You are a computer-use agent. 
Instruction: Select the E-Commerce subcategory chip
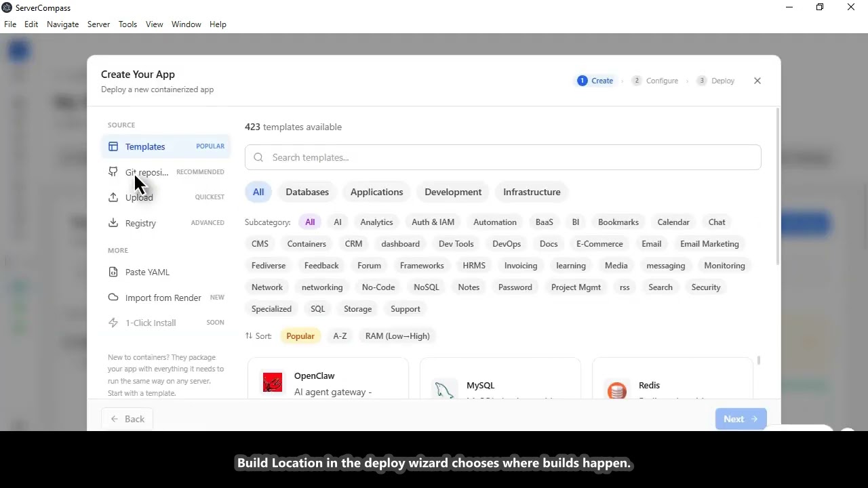[599, 244]
